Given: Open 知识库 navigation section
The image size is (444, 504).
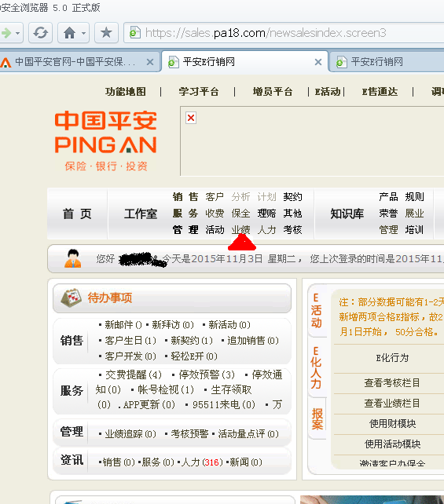Looking at the screenshot, I should pyautogui.click(x=347, y=214).
